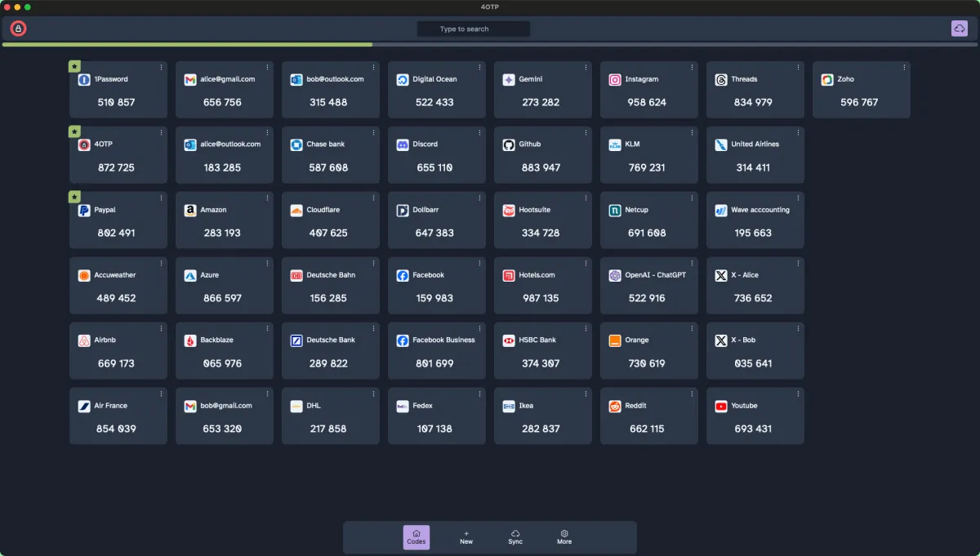Toggle the favorite star on Paypal card
The height and width of the screenshot is (556, 980).
[x=74, y=197]
